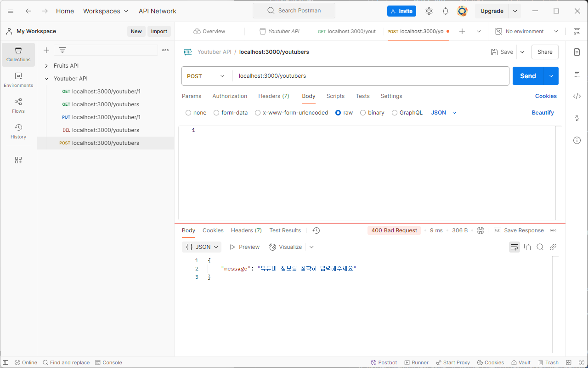Switch to the request Headers (7) tab

click(x=274, y=96)
